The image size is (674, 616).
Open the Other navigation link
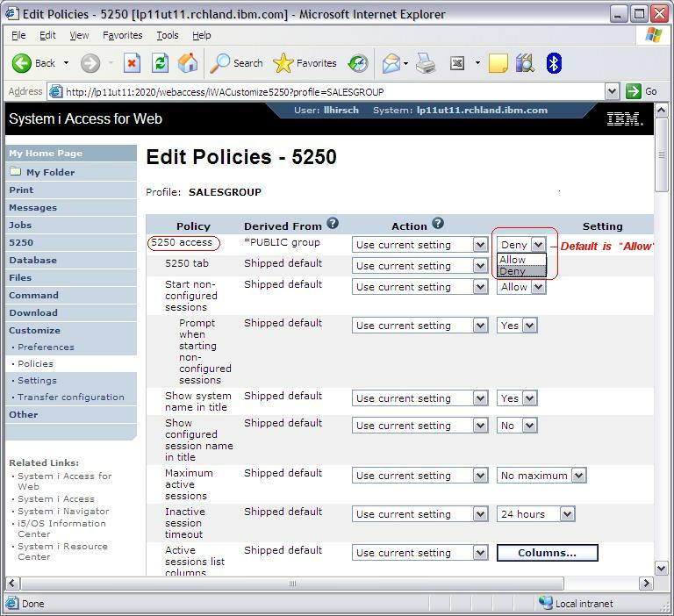point(23,414)
